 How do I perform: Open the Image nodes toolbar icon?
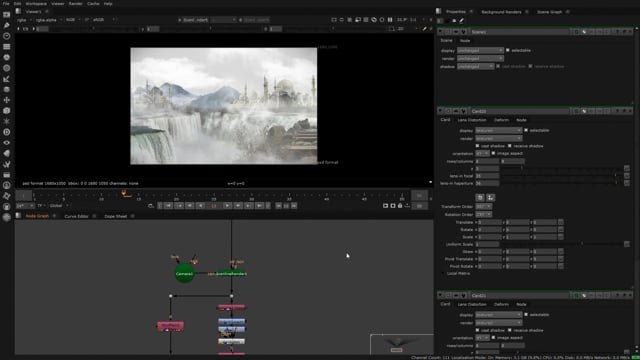[7, 15]
